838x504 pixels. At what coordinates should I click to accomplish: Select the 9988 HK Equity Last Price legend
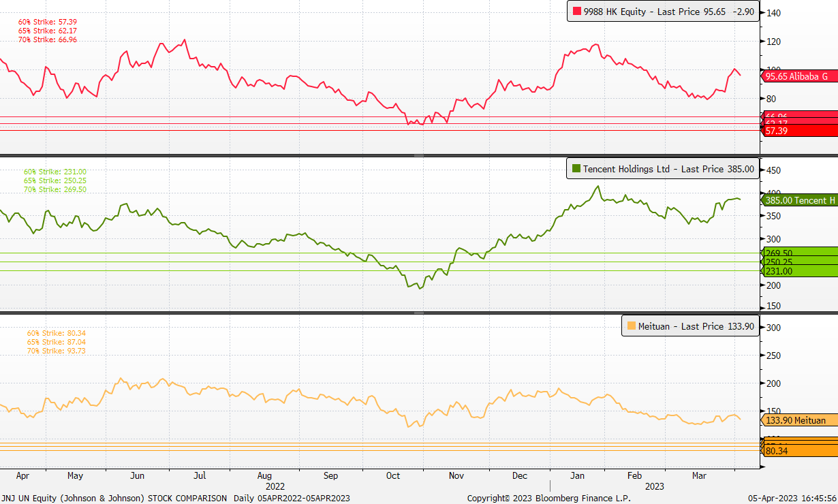[663, 12]
